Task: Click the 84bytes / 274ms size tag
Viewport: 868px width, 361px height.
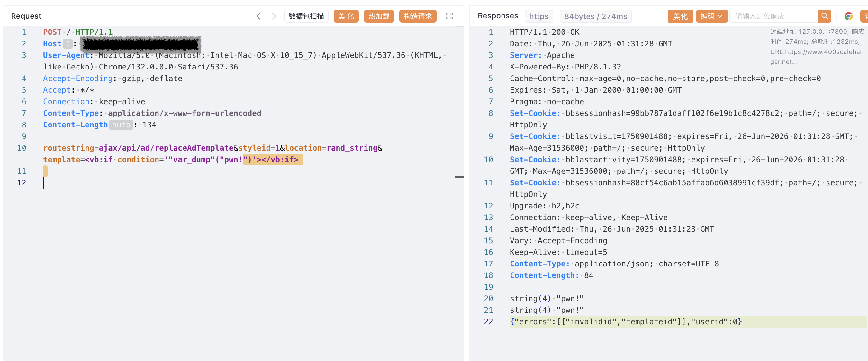Action: tap(595, 16)
